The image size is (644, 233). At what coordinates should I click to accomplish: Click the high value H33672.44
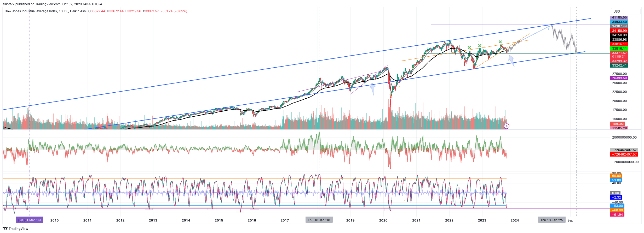point(115,11)
